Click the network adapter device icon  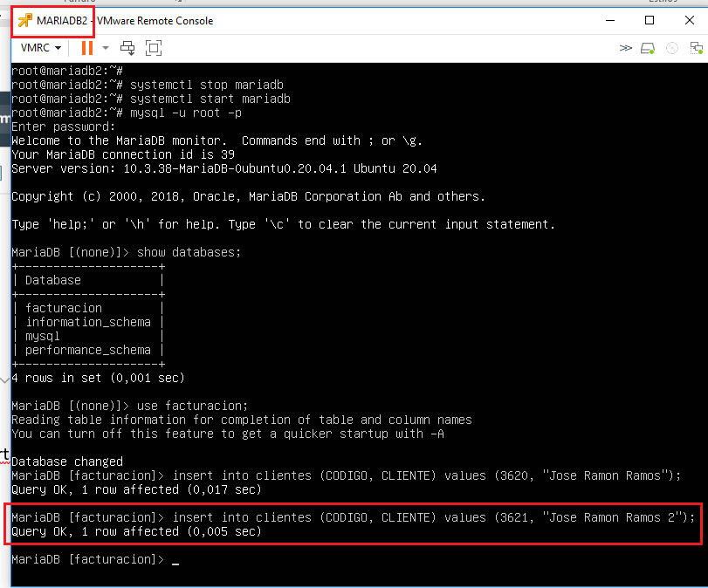[694, 48]
